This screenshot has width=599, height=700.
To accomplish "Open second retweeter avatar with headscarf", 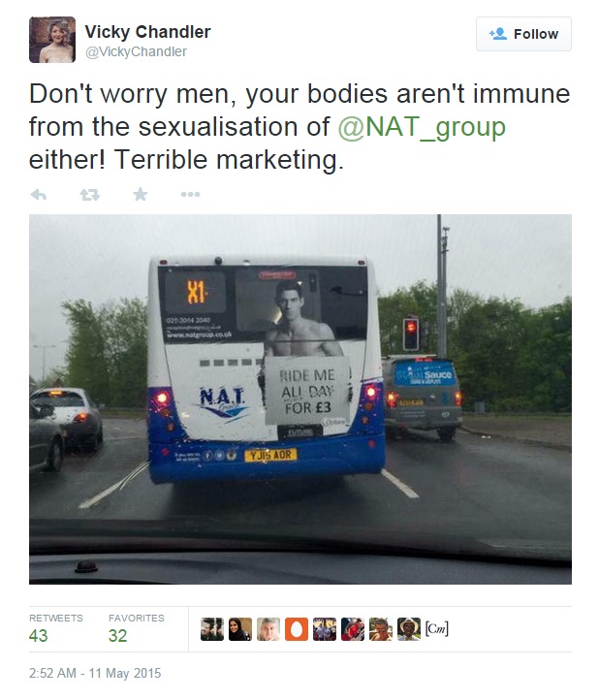I will pos(240,629).
